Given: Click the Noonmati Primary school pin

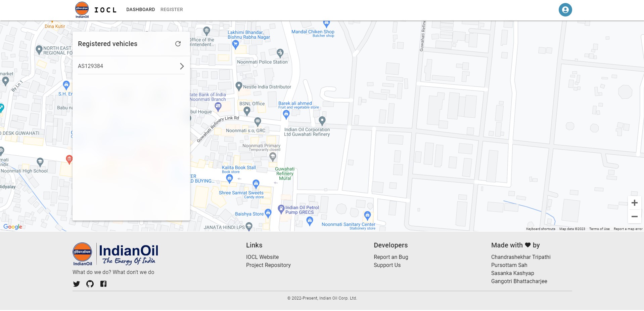Looking at the screenshot, I should click(x=273, y=156).
